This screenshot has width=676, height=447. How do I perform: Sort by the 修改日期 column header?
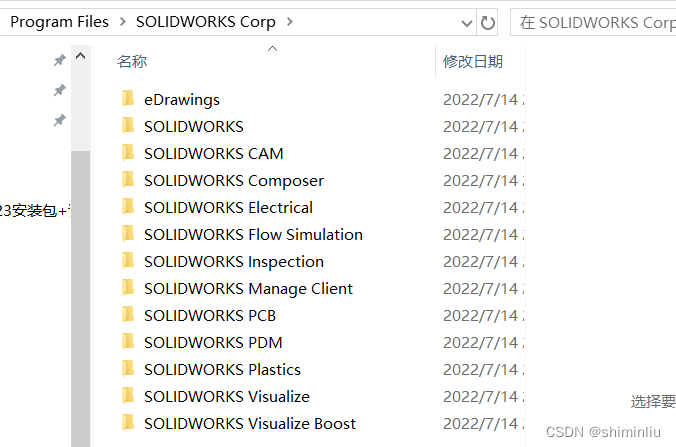coord(473,61)
